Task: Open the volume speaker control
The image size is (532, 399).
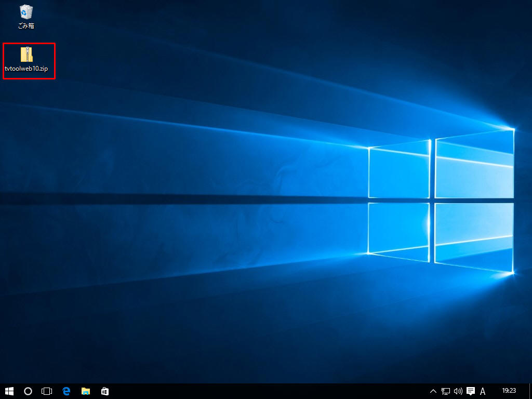Action: [x=458, y=391]
